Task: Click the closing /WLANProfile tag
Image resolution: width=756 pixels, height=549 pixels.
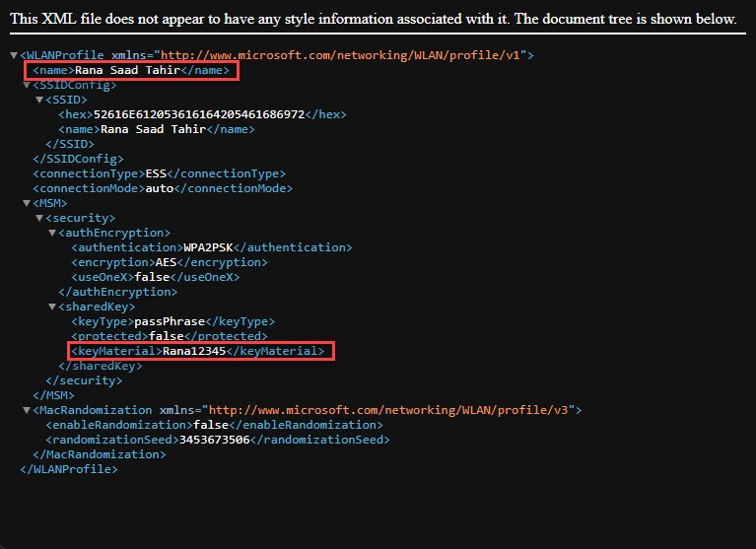Action: click(x=68, y=469)
